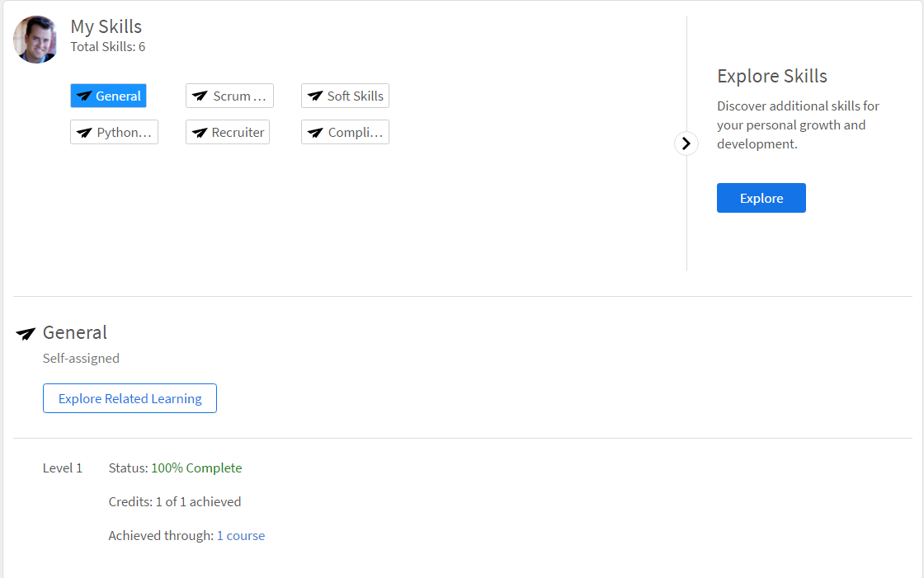Click the My Skills heading
This screenshot has height=578, width=924.
(106, 26)
